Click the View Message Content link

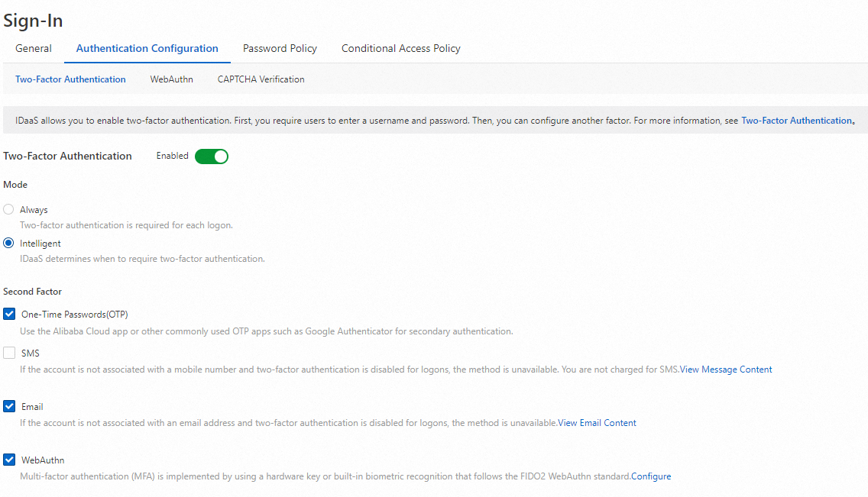(726, 370)
